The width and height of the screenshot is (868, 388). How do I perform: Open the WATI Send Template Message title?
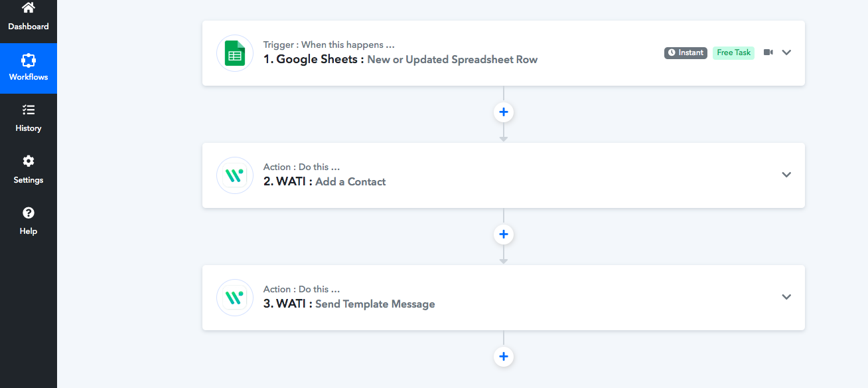point(349,304)
